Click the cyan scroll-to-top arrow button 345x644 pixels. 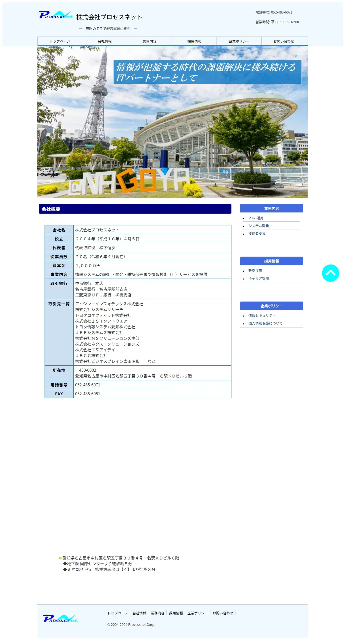pyautogui.click(x=330, y=273)
